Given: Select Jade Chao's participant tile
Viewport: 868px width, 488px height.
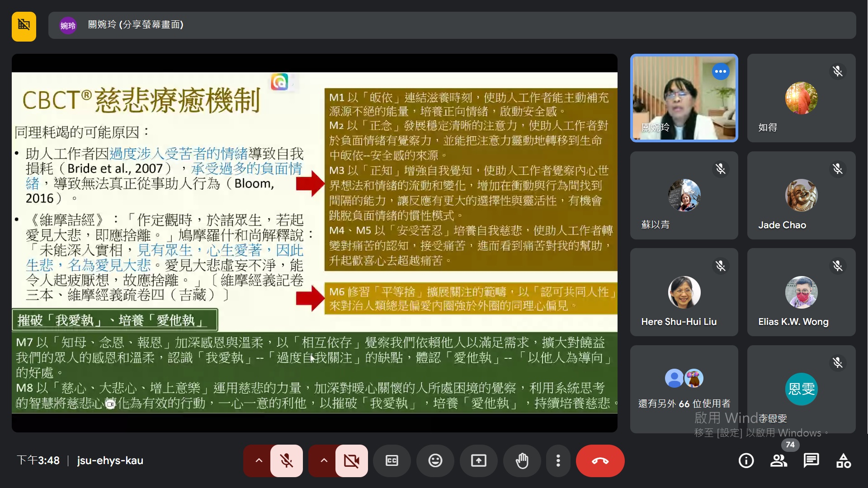Looking at the screenshot, I should coord(801,195).
